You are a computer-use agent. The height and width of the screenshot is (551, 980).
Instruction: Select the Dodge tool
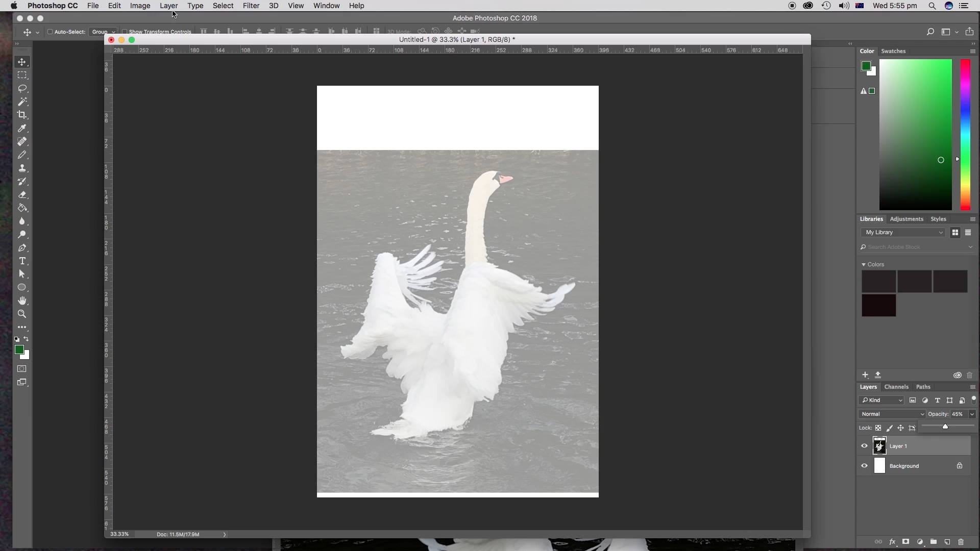tap(22, 234)
